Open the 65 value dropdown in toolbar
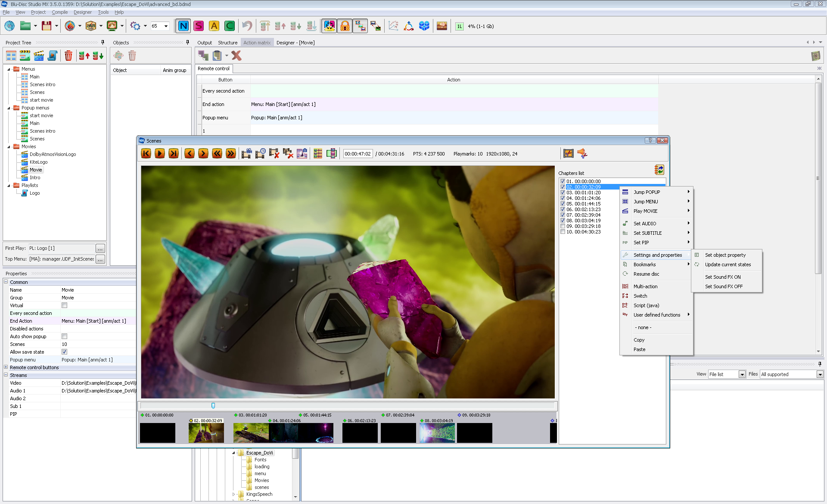 (x=166, y=26)
